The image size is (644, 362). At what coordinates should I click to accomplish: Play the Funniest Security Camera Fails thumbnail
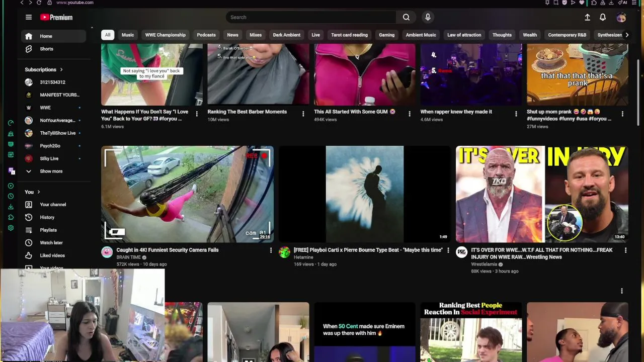[x=187, y=194]
